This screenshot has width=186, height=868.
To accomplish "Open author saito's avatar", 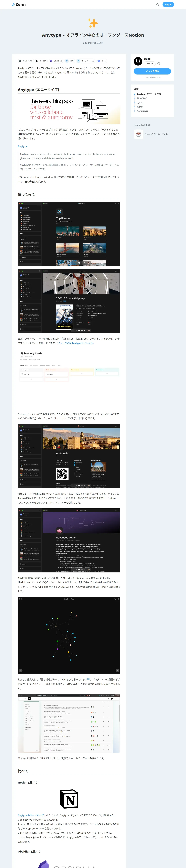I will (x=138, y=61).
